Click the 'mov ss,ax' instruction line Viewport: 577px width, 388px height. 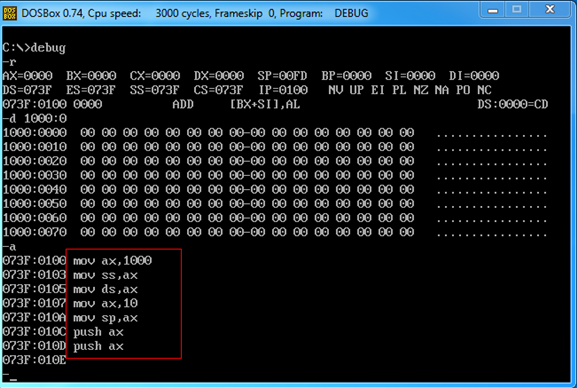click(105, 275)
